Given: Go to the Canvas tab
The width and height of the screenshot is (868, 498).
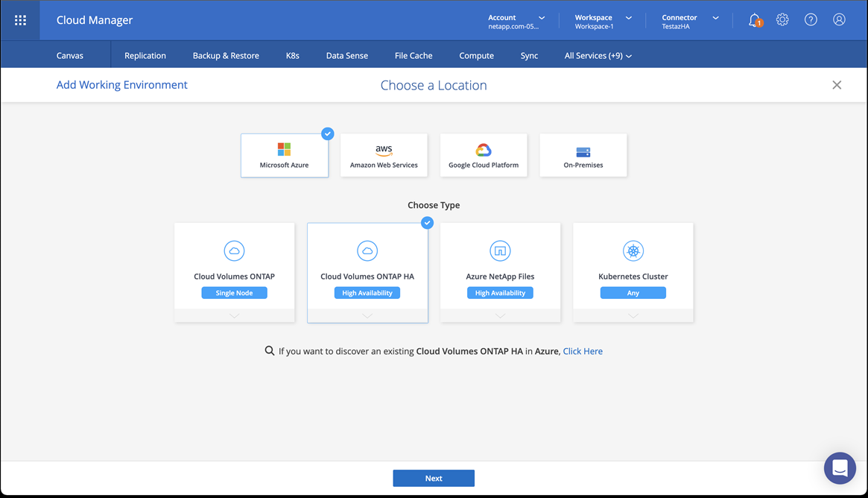Looking at the screenshot, I should tap(70, 55).
